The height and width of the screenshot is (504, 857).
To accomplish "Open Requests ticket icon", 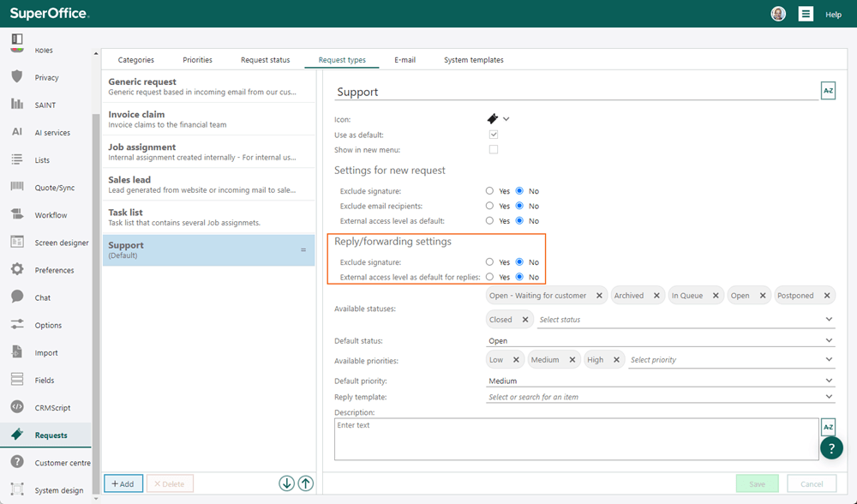I will 17,434.
